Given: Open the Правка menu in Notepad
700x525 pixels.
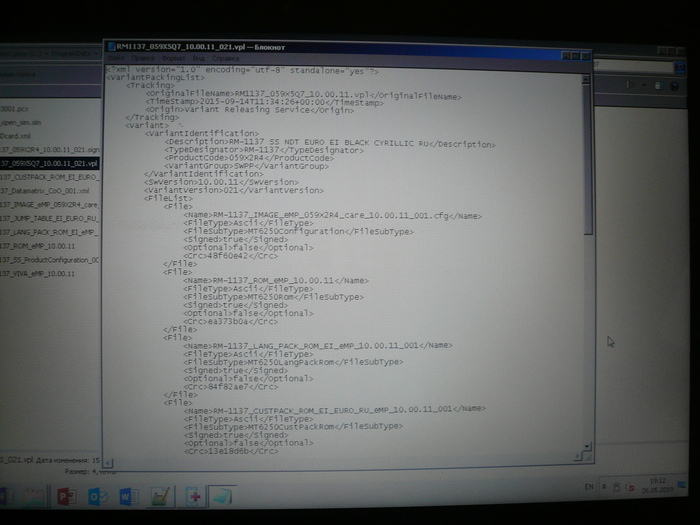Looking at the screenshot, I should pos(143,58).
